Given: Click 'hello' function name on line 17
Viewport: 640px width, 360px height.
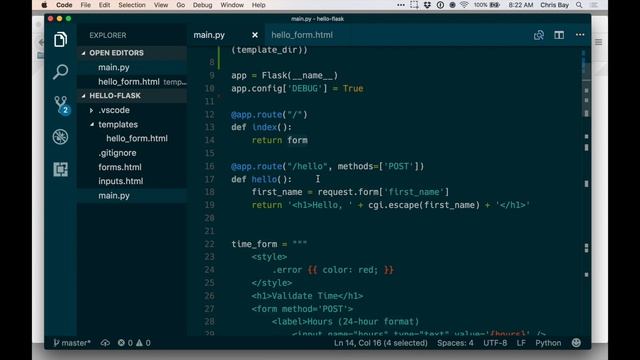Looking at the screenshot, I should pyautogui.click(x=264, y=179).
